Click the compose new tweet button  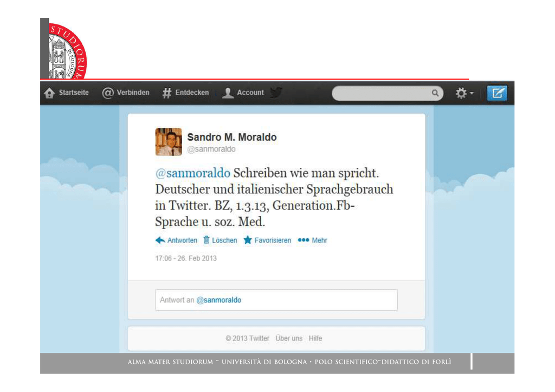coord(497,93)
